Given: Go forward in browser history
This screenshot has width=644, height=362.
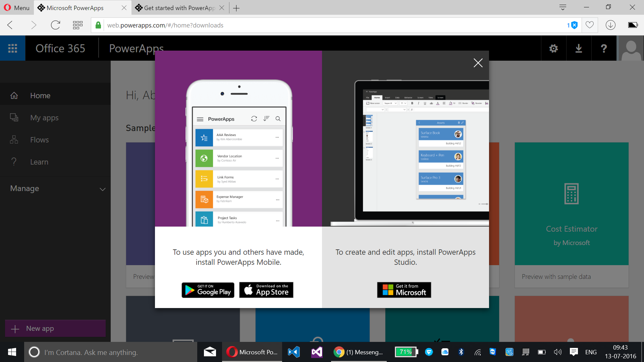Looking at the screenshot, I should (x=33, y=25).
